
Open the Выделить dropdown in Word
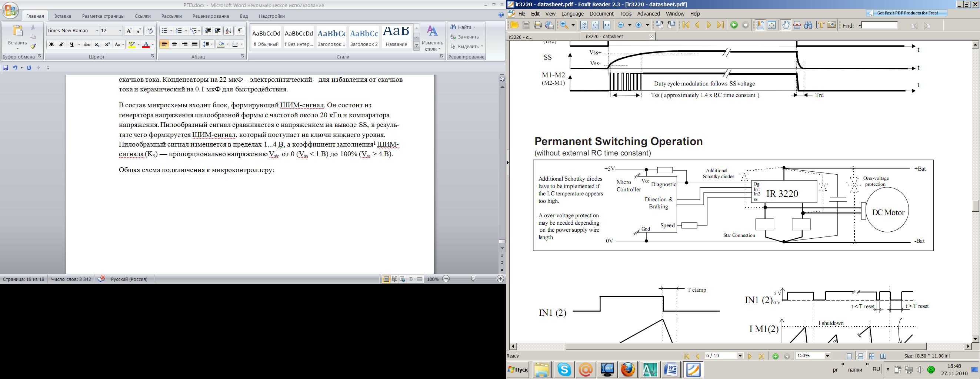point(481,46)
